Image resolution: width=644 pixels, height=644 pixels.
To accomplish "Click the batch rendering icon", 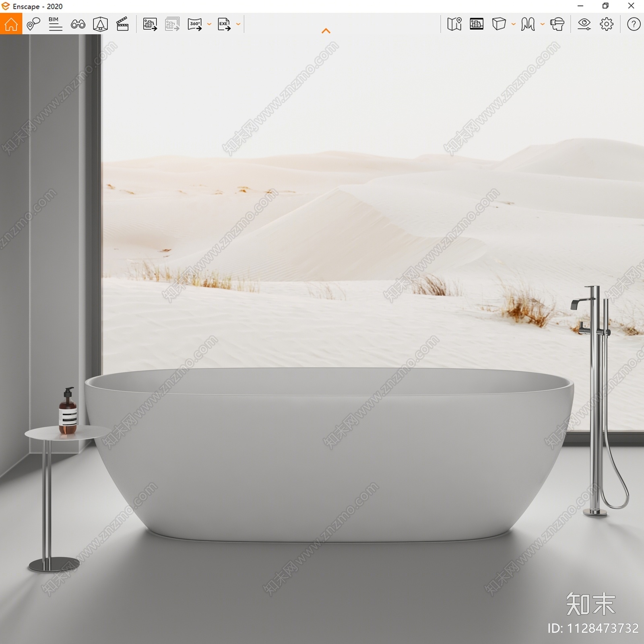I will (x=172, y=24).
